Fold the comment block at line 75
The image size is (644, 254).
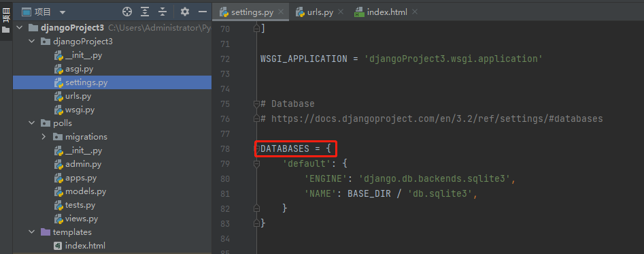click(x=256, y=104)
